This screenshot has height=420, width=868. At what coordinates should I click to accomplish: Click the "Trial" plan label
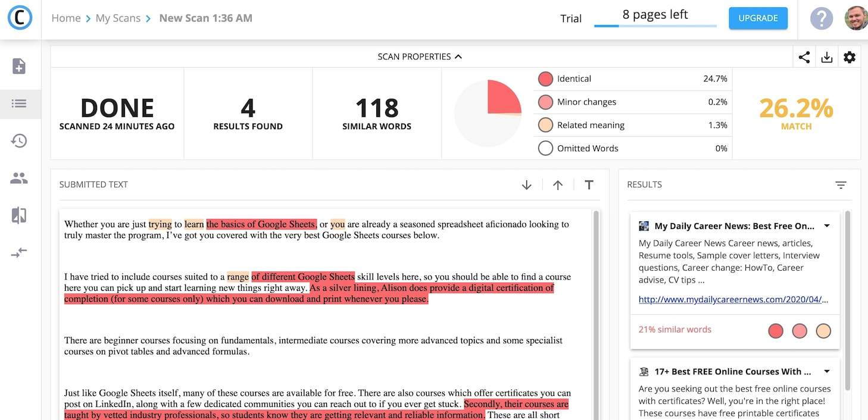(x=571, y=19)
